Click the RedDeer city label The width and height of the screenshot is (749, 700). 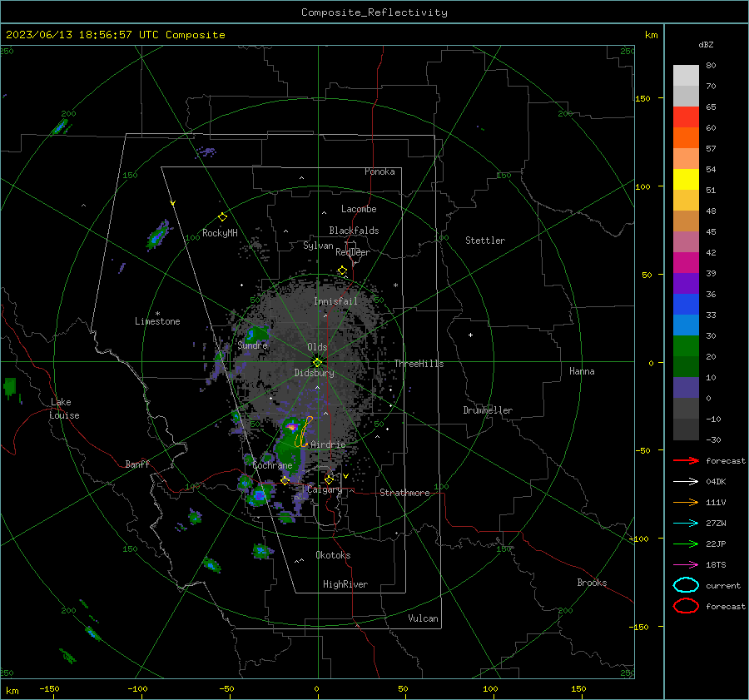353,252
